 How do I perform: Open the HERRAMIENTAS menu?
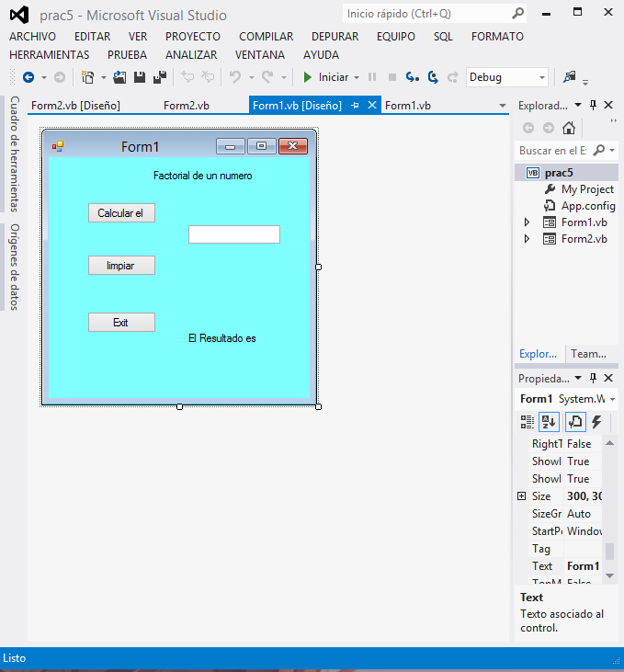[50, 55]
